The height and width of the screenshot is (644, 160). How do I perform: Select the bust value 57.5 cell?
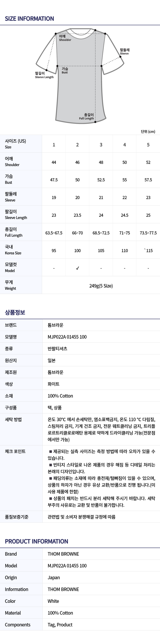148,180
